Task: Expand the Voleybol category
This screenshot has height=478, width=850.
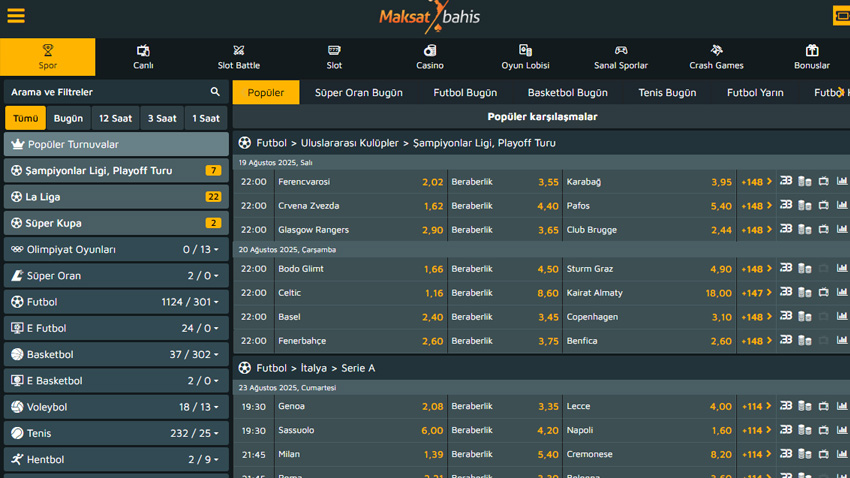Action: point(116,407)
